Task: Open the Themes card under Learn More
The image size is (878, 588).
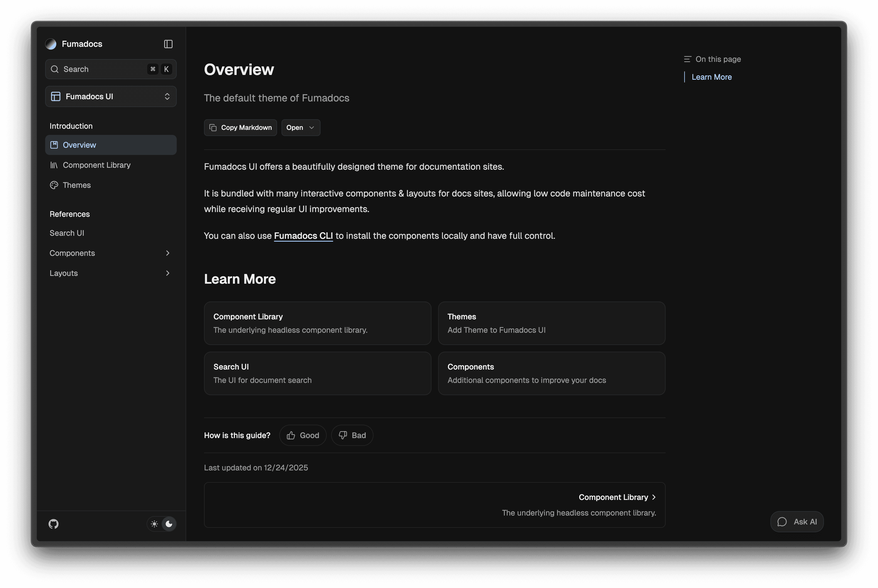Action: point(551,323)
